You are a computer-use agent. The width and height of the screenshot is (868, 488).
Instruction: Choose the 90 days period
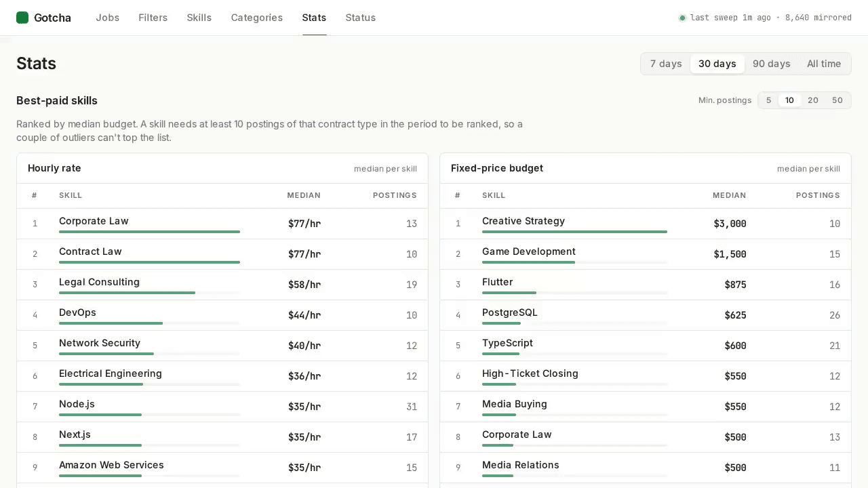772,64
